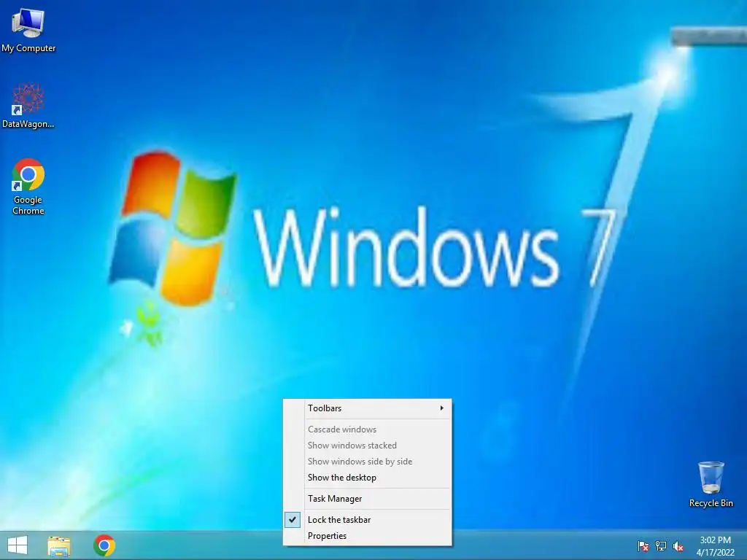Open the taskbar clock showing 3:02 PM

coord(715,546)
